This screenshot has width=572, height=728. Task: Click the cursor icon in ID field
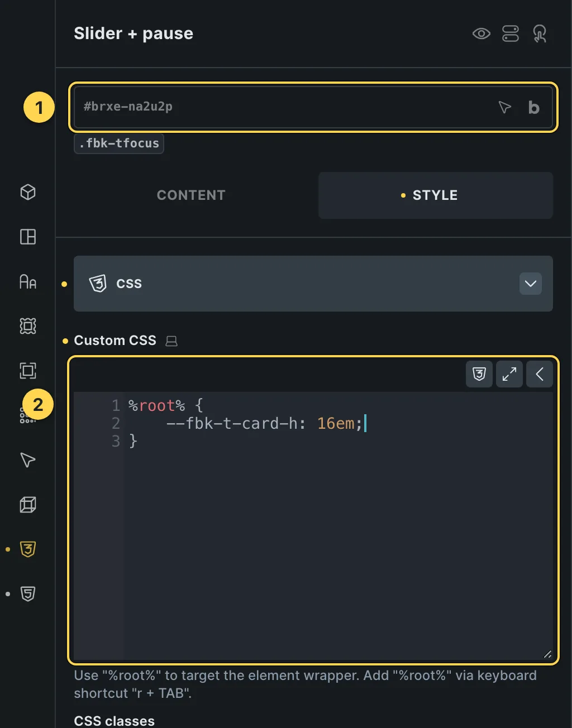(504, 107)
